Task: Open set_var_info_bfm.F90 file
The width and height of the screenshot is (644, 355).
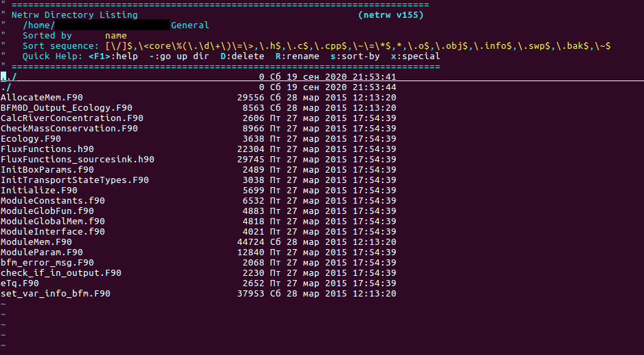Action: click(x=55, y=293)
